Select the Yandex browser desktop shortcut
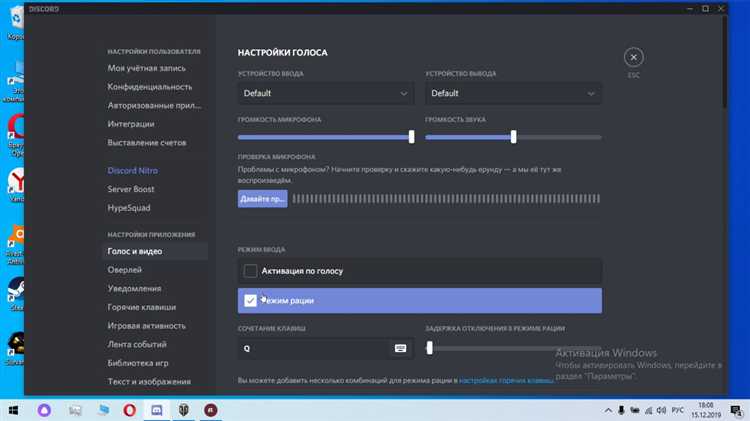 tap(15, 184)
